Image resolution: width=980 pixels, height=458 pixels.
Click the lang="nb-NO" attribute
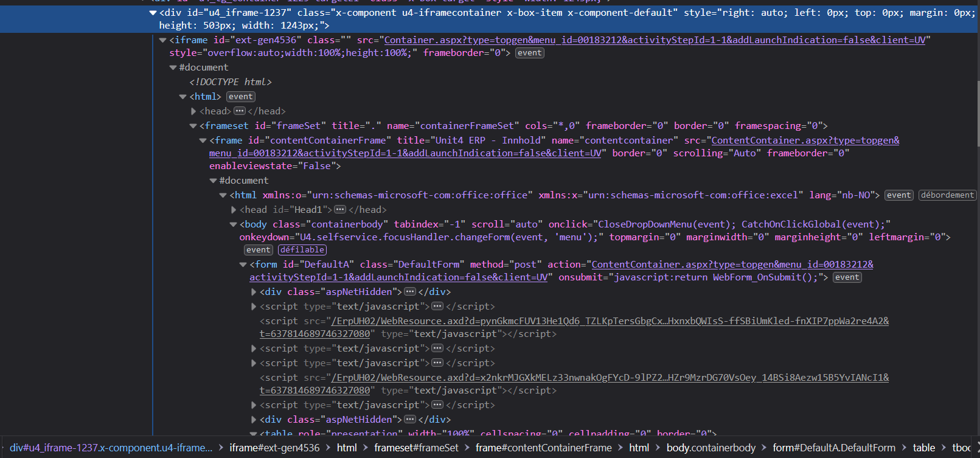pos(841,195)
